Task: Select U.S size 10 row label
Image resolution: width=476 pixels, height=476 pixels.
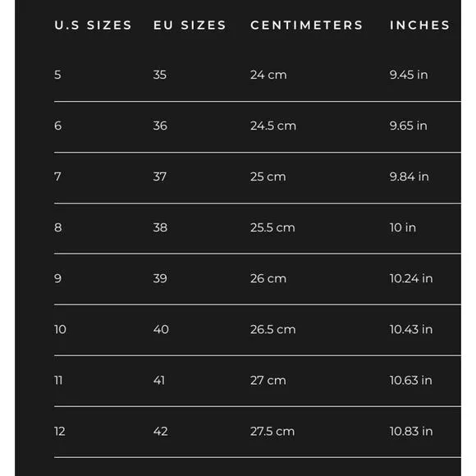Action: pos(60,329)
